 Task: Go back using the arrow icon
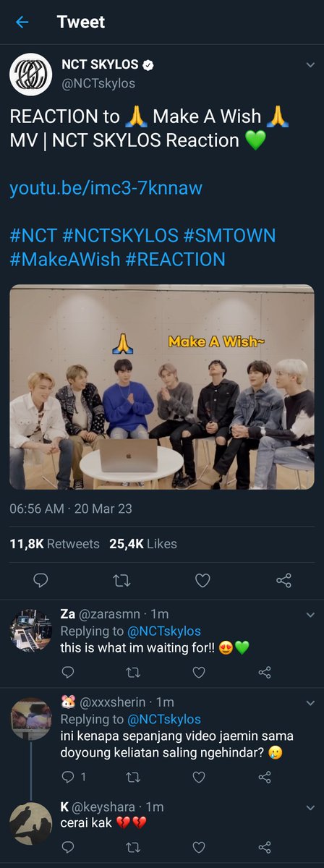[x=22, y=22]
